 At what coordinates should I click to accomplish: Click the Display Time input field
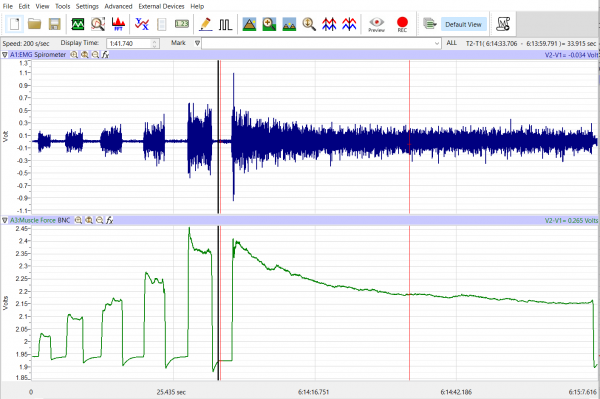[x=129, y=43]
